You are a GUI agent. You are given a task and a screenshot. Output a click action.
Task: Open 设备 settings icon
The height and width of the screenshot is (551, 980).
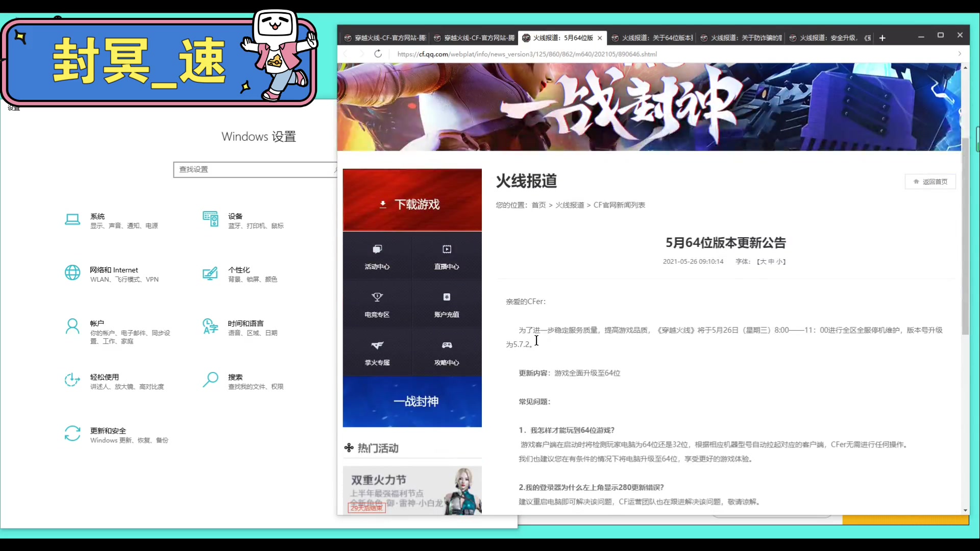tap(210, 219)
